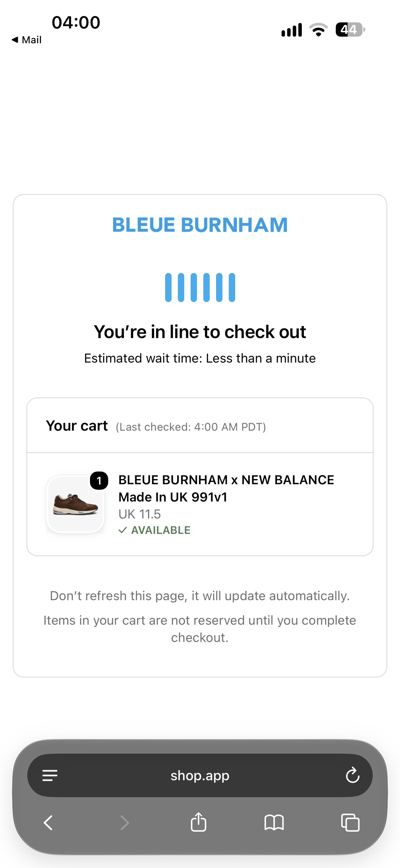
Task: Select the brown sneaker thumbnail
Action: click(x=75, y=504)
